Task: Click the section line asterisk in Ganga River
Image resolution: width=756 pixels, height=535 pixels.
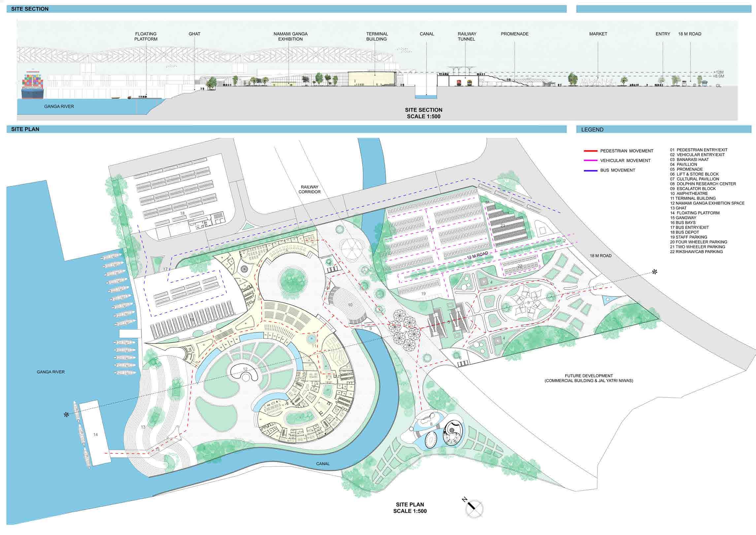Action: (66, 415)
